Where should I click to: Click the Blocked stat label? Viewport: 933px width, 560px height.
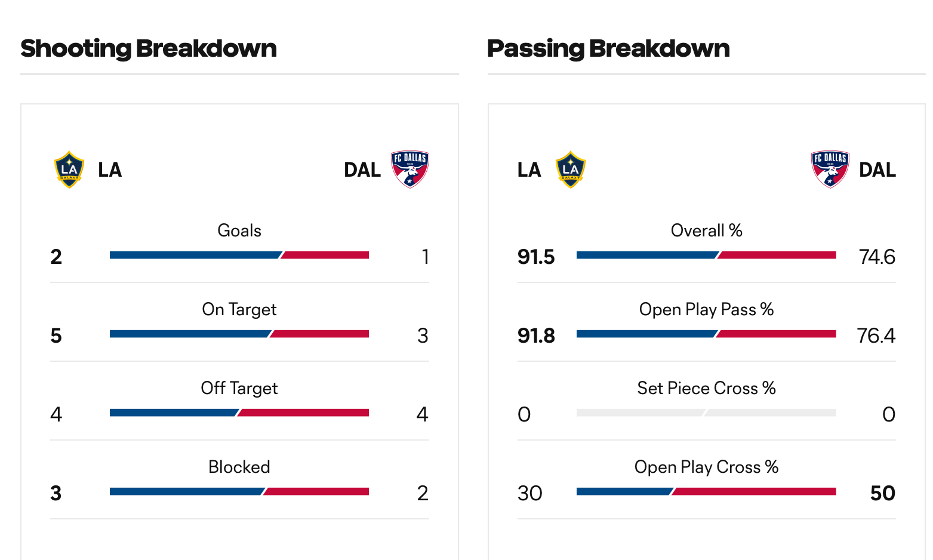coord(239,467)
